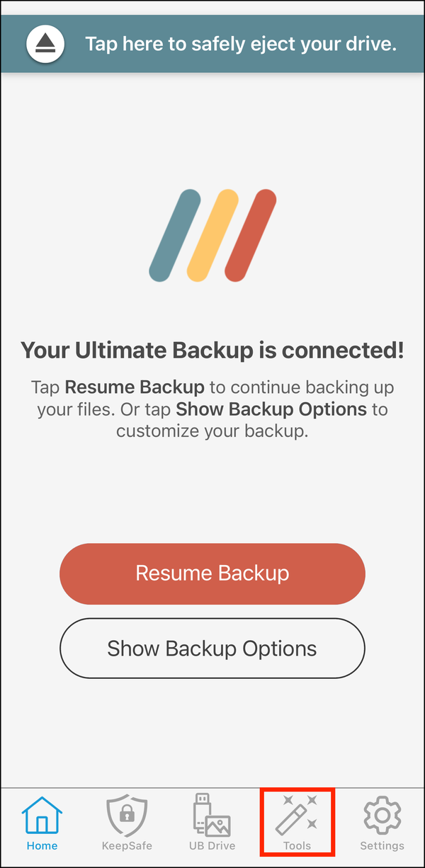Switch to the 'UB Drive' tab label

pyautogui.click(x=212, y=845)
